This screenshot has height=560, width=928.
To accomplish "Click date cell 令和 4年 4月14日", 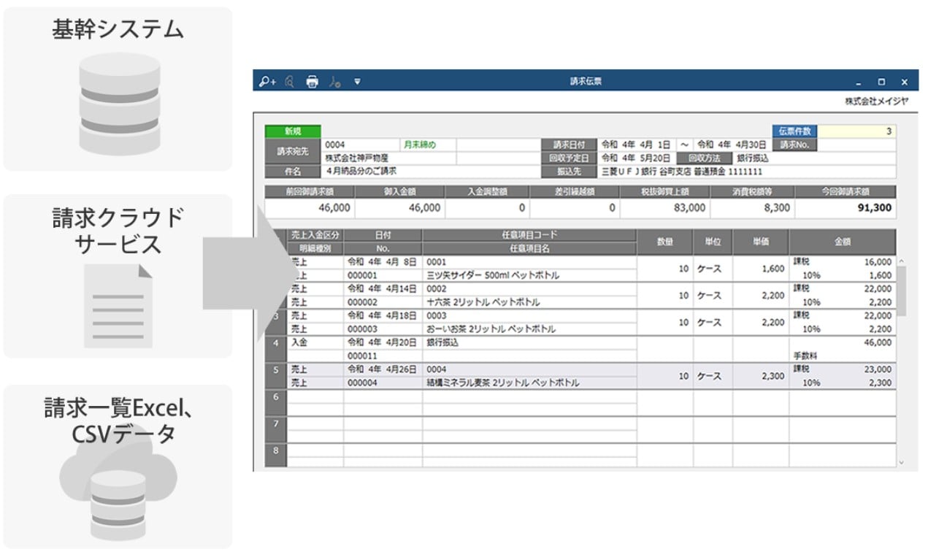I will pyautogui.click(x=383, y=288).
